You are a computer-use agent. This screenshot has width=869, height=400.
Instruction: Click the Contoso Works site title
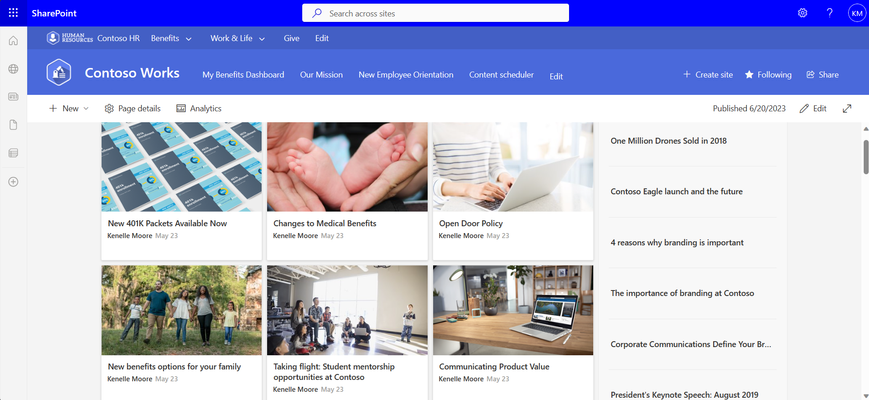(132, 73)
